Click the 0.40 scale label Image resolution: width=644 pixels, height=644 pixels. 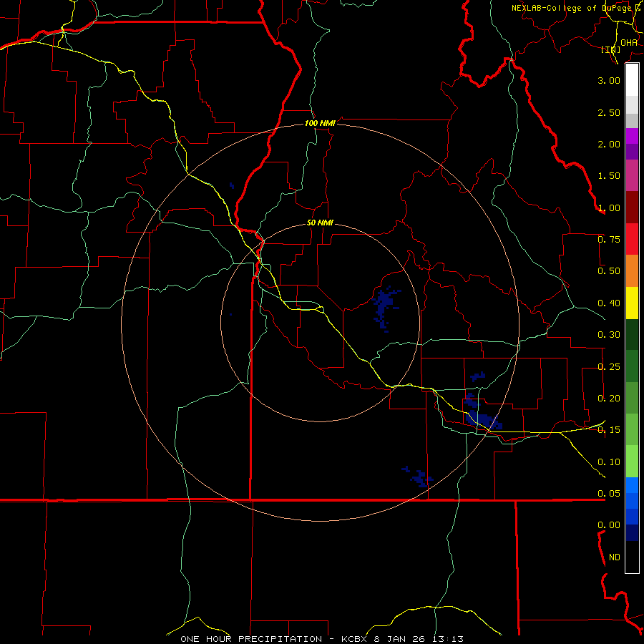point(609,303)
